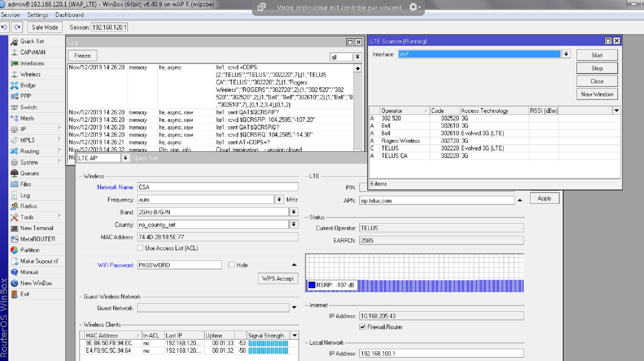Open the Settings menu
The image size is (644, 361).
pos(37,15)
